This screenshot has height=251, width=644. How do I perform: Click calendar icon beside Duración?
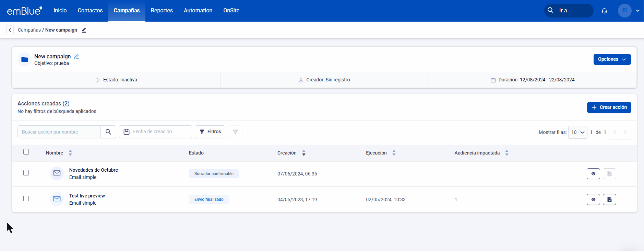pos(493,80)
